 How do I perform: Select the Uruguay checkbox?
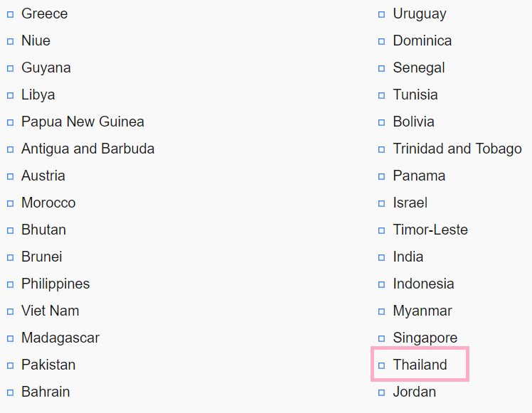tap(382, 15)
